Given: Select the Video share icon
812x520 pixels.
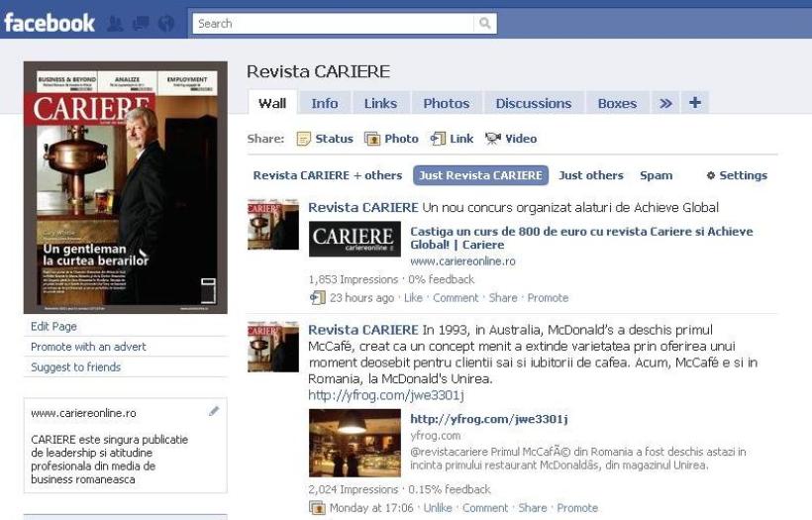Looking at the screenshot, I should 492,139.
